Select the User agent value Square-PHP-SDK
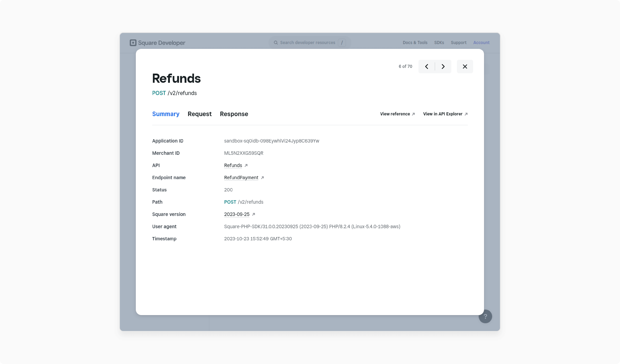The width and height of the screenshot is (620, 364). (312, 227)
